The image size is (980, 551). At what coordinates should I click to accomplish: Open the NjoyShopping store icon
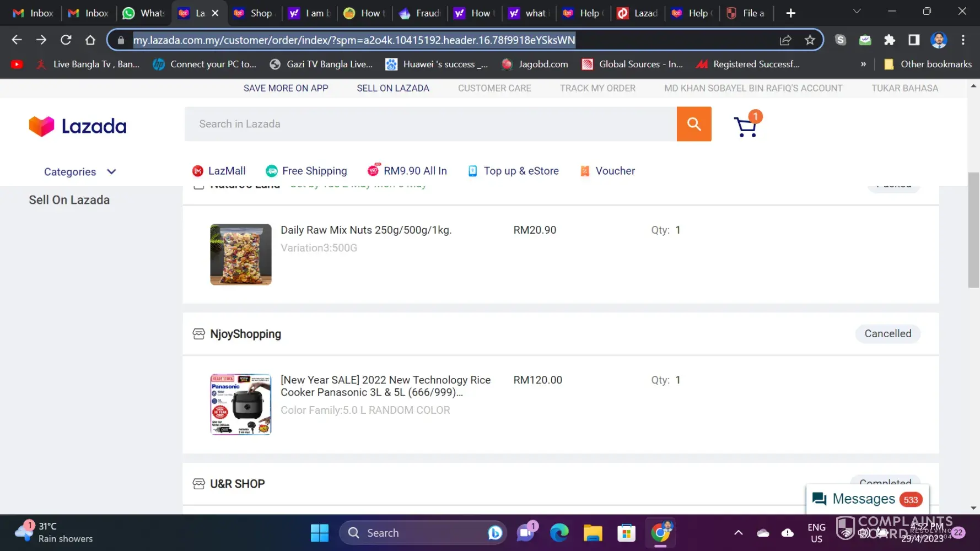pos(198,334)
